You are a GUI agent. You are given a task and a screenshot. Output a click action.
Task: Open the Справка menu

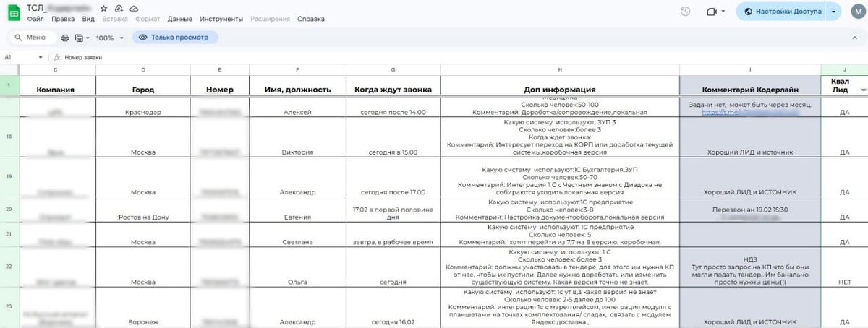tap(311, 19)
